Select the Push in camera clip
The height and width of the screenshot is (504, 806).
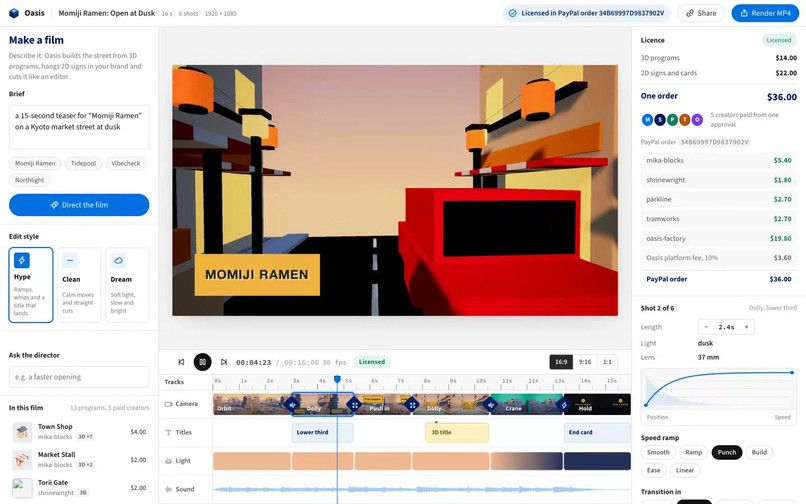(x=383, y=404)
